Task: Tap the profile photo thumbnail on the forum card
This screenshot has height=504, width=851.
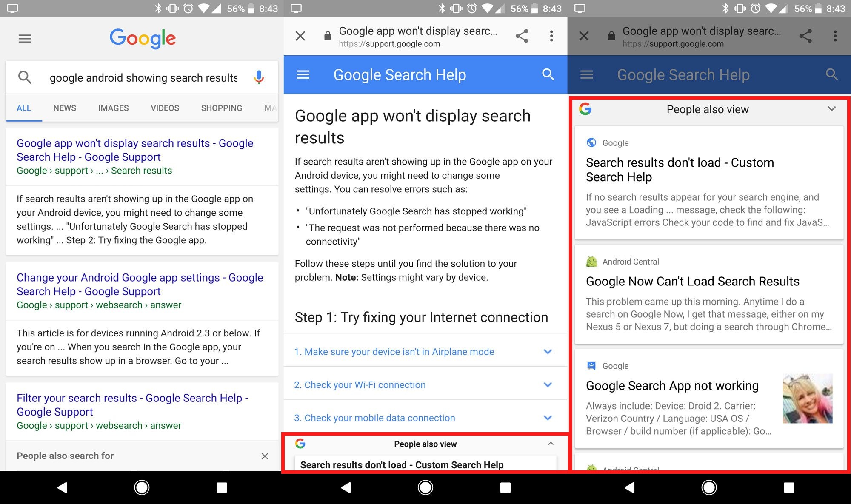Action: click(x=808, y=399)
